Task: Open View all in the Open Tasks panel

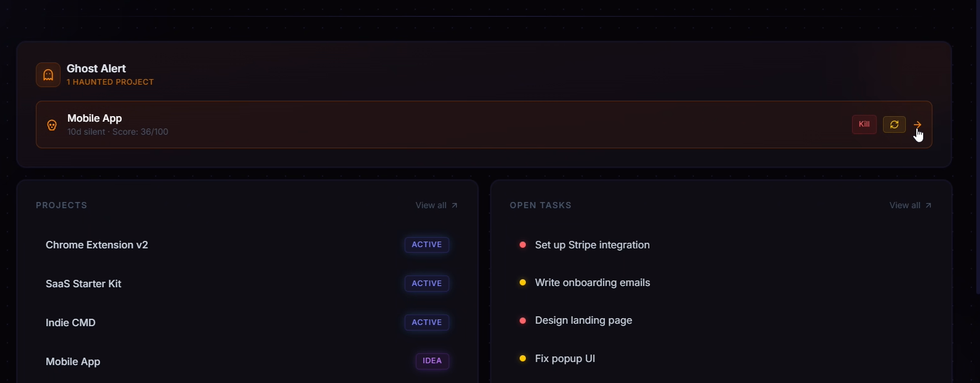Action: click(904, 205)
